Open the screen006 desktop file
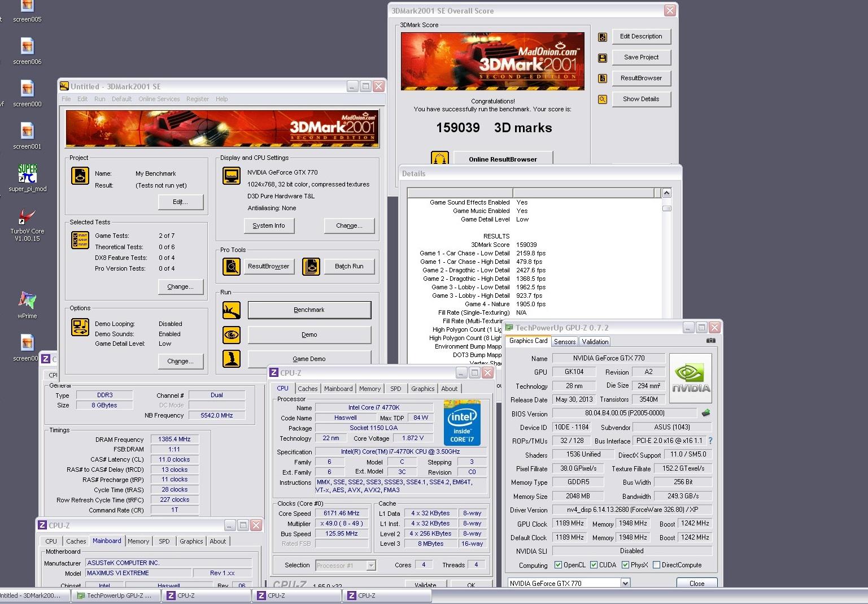Viewport: 868px width, 604px height. tap(27, 51)
